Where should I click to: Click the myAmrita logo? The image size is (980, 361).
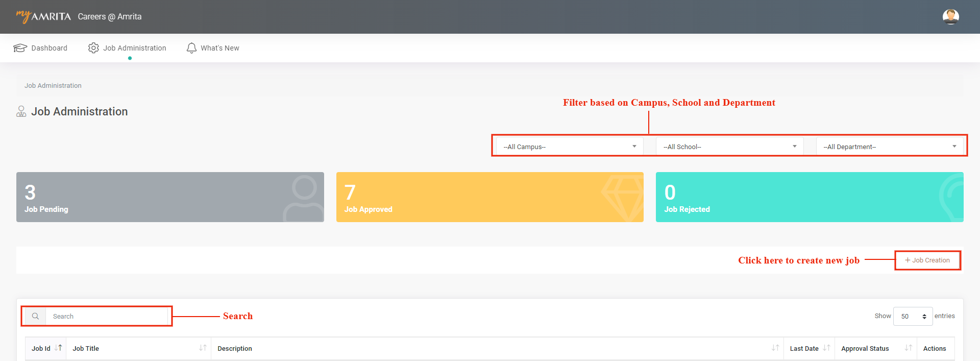click(43, 16)
